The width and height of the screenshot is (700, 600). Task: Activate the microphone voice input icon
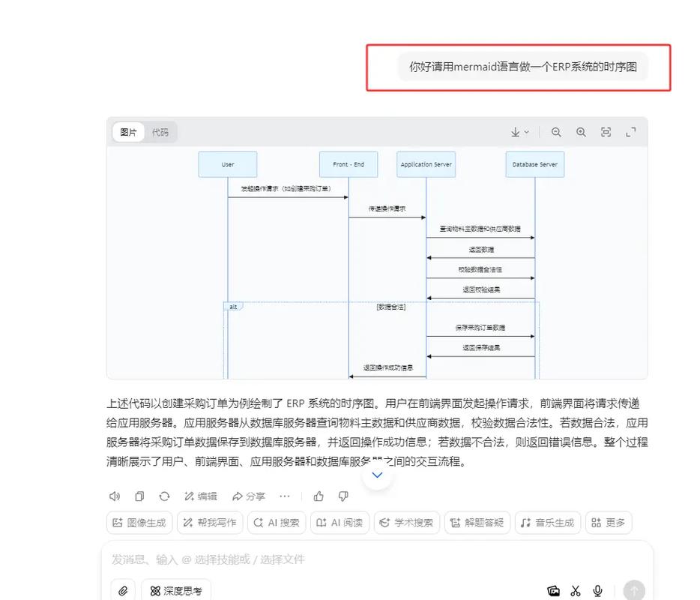pyautogui.click(x=597, y=590)
